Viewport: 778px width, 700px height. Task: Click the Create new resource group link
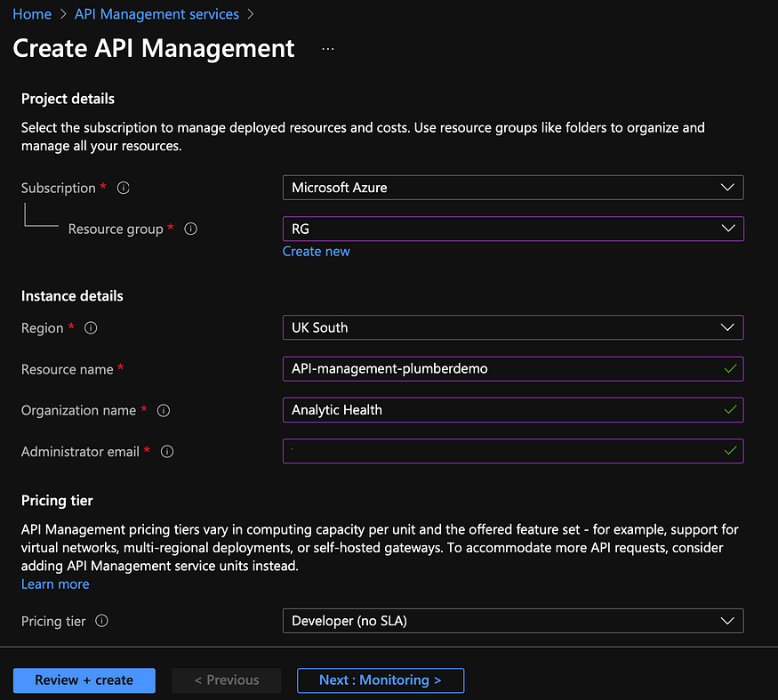coord(316,252)
